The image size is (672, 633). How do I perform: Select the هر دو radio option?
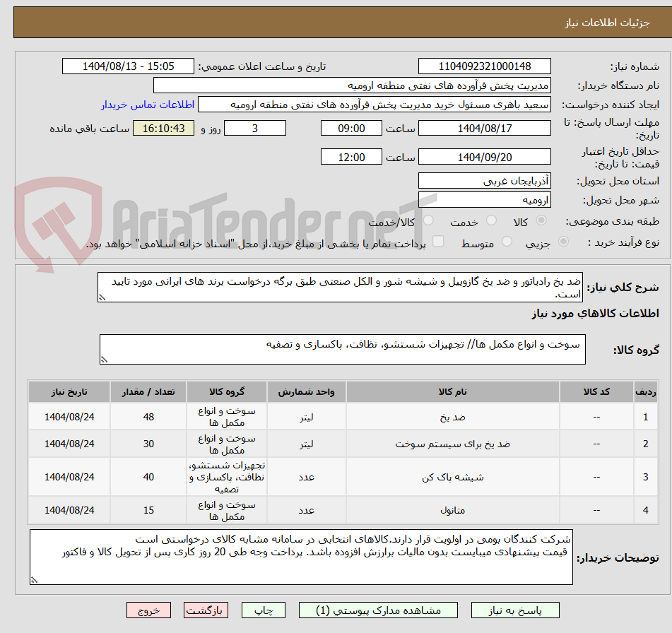tap(428, 221)
